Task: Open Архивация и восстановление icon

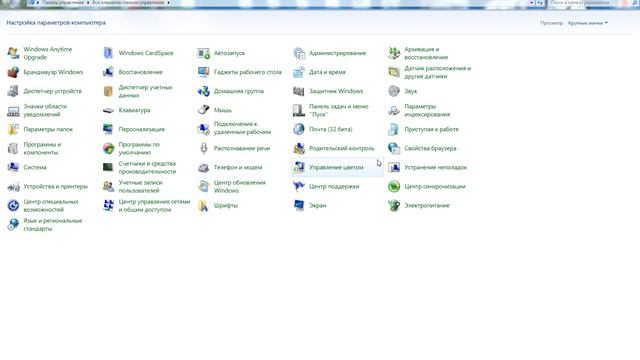Action: coord(394,53)
